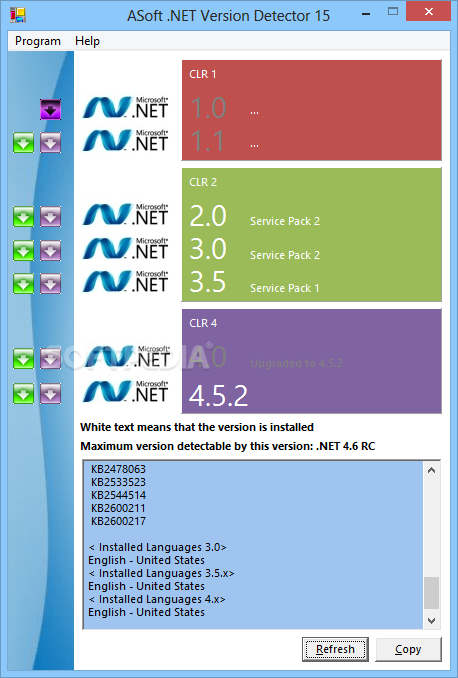Click the green download icon for .NET 3.0
Screen dimensions: 458x678
(23, 250)
